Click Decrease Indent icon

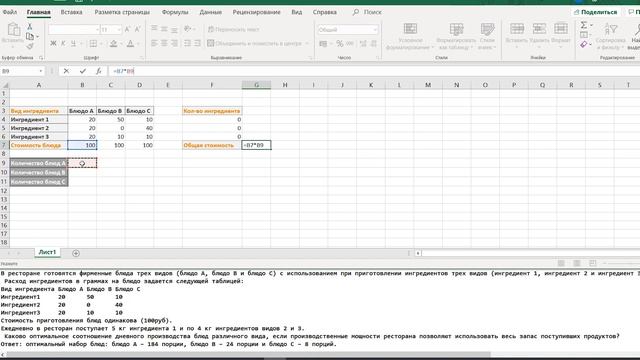coord(187,43)
